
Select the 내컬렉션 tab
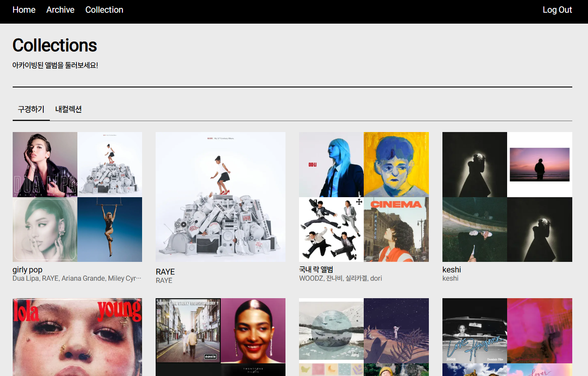click(68, 109)
